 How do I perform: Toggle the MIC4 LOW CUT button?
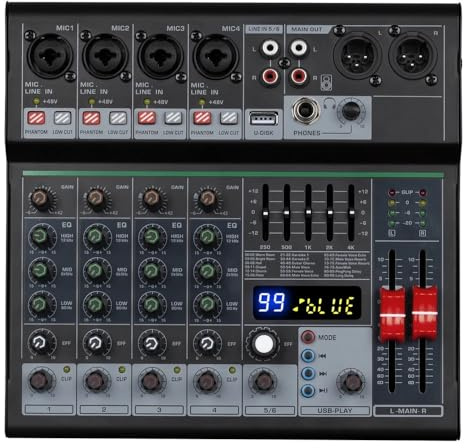(228, 118)
